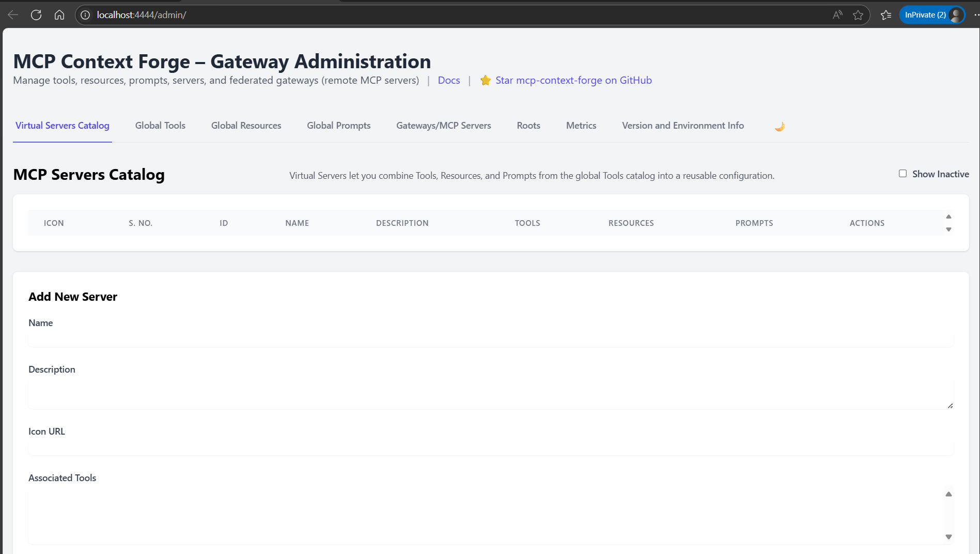Open the Favorites list icon
The image size is (980, 554).
coord(886,15)
